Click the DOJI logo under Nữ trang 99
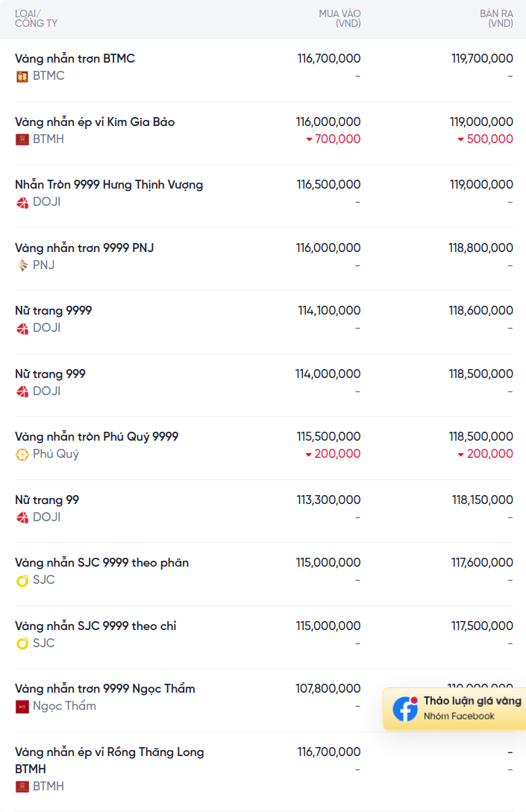The height and width of the screenshot is (812, 526). pos(22,517)
